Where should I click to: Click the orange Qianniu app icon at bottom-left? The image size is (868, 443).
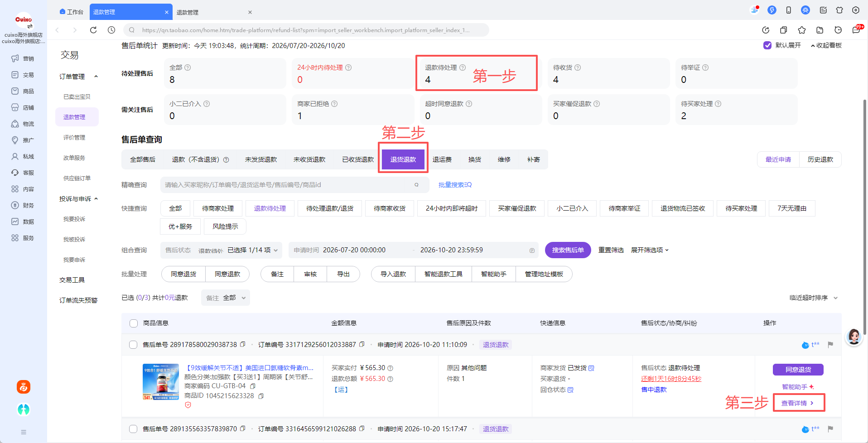click(x=24, y=387)
